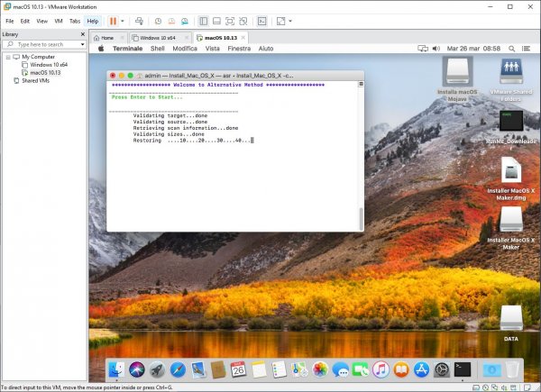Open System Preferences gear in dock

442,369
